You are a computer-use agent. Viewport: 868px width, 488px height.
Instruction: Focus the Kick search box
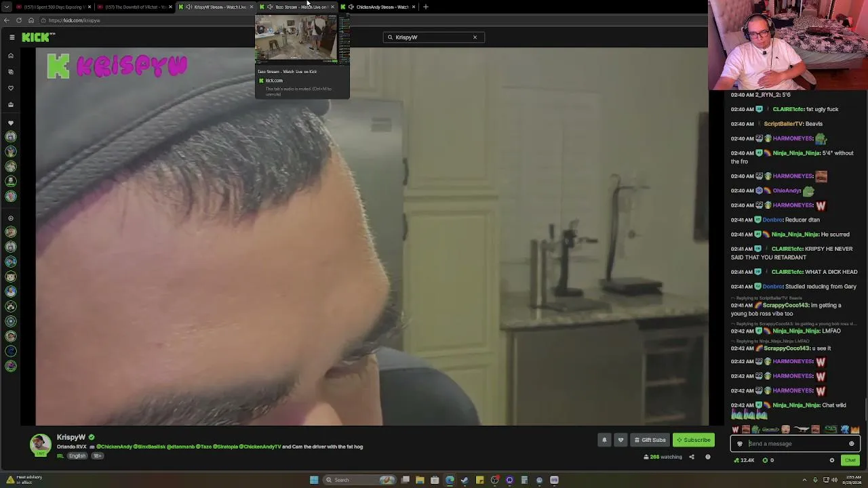coord(433,37)
